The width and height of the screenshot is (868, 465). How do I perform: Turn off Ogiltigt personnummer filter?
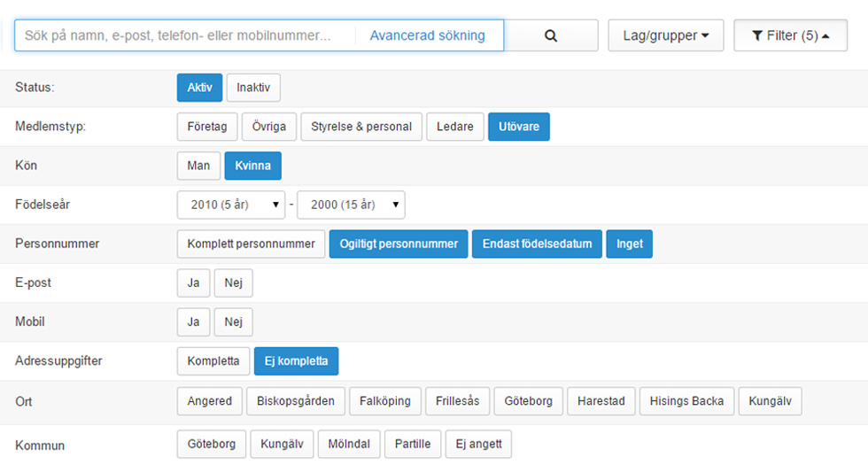(x=399, y=244)
